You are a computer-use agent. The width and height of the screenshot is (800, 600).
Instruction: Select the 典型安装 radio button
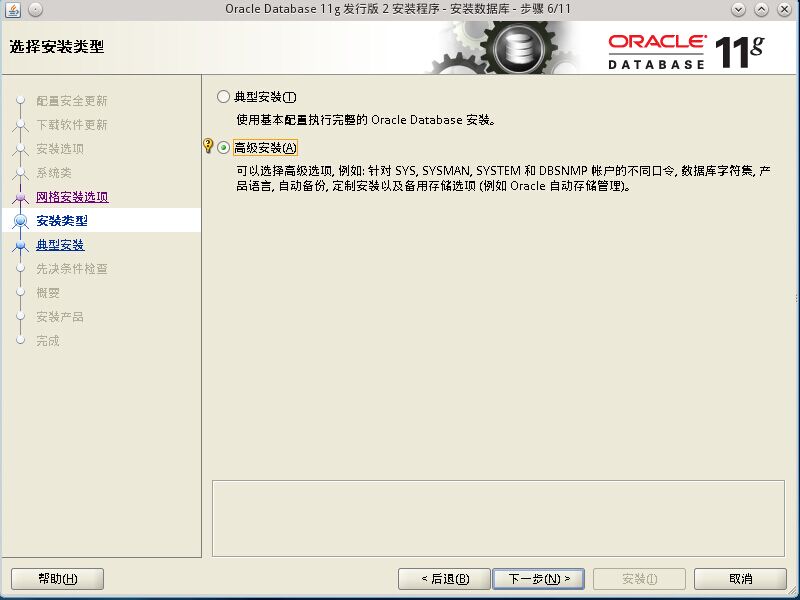tap(223, 97)
